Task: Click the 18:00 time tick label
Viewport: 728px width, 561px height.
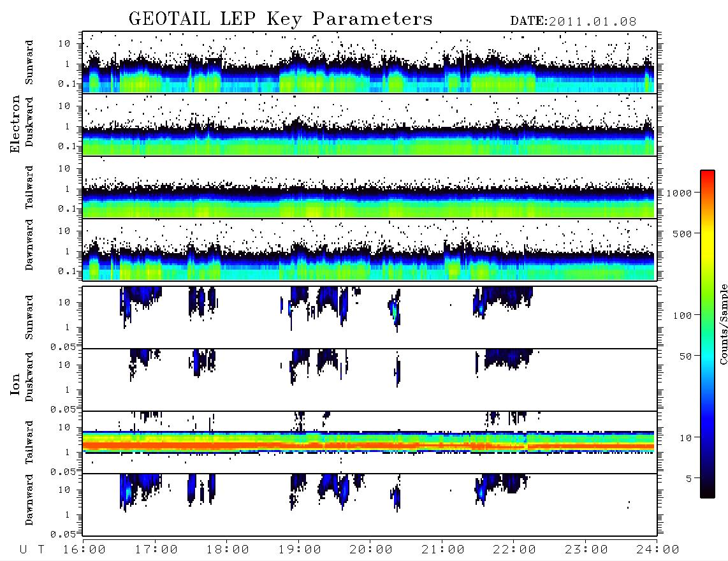Action: (x=228, y=550)
